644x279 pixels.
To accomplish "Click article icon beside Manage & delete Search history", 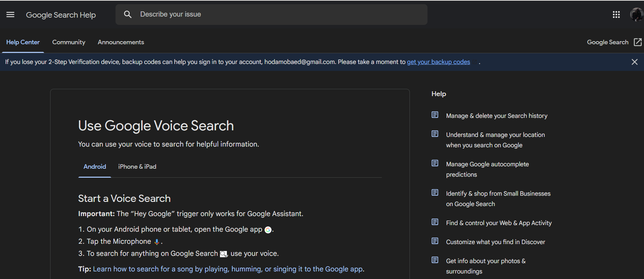I will 435,115.
